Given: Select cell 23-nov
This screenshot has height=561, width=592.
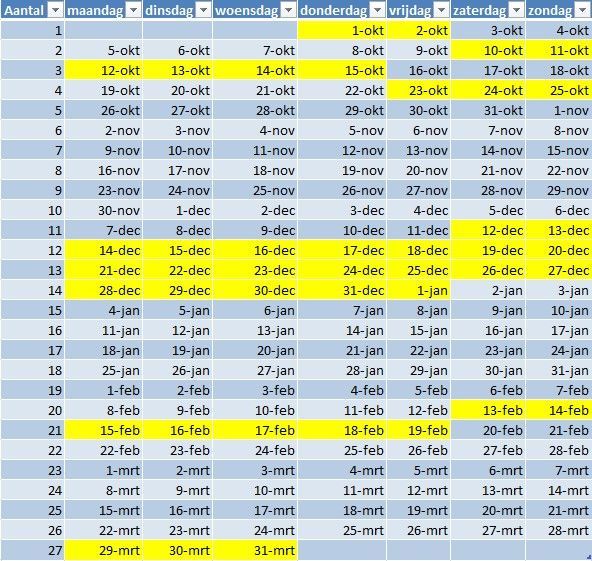Looking at the screenshot, I should tap(103, 190).
